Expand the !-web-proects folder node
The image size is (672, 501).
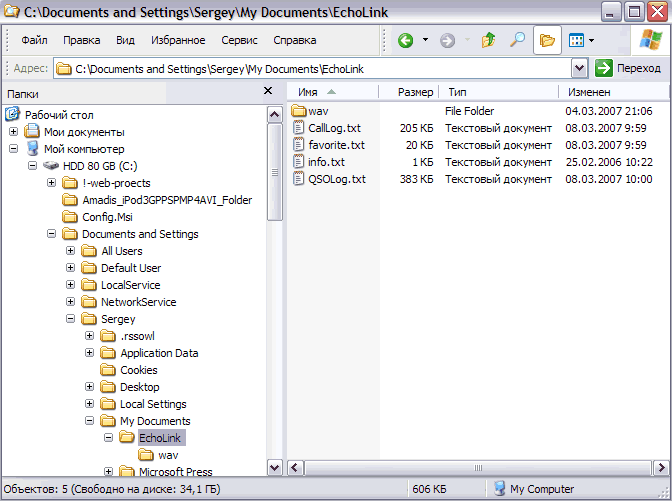click(51, 183)
